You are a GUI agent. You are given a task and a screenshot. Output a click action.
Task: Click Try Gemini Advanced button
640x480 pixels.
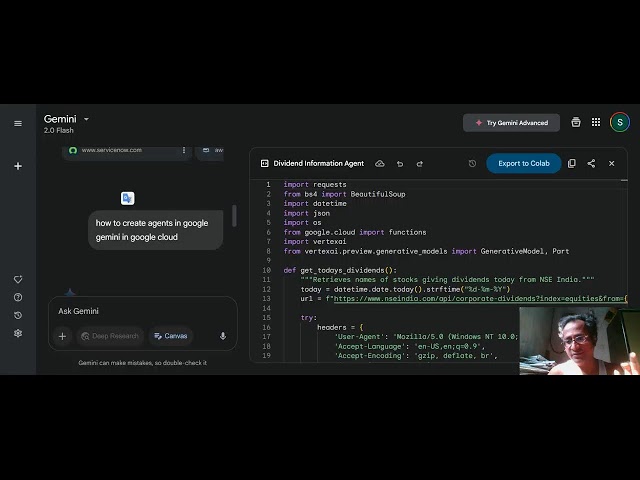click(x=511, y=123)
